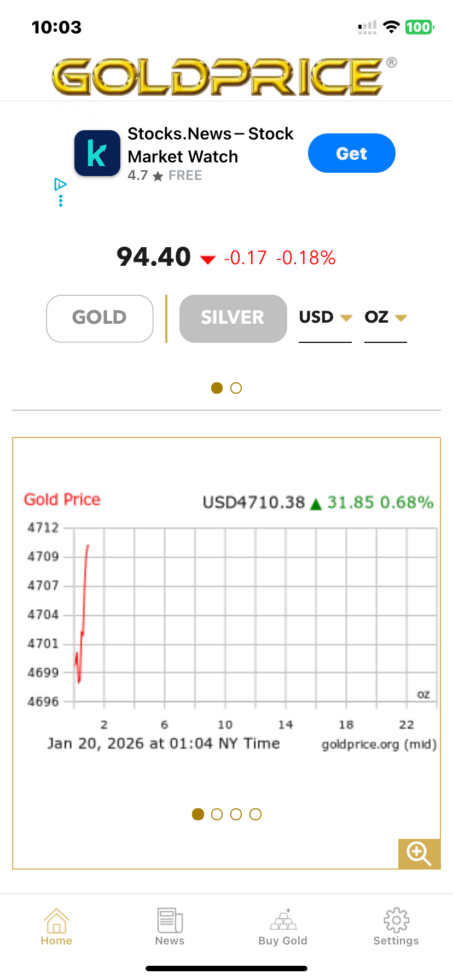453x980 pixels.
Task: Open the Settings gear icon
Action: [x=396, y=921]
